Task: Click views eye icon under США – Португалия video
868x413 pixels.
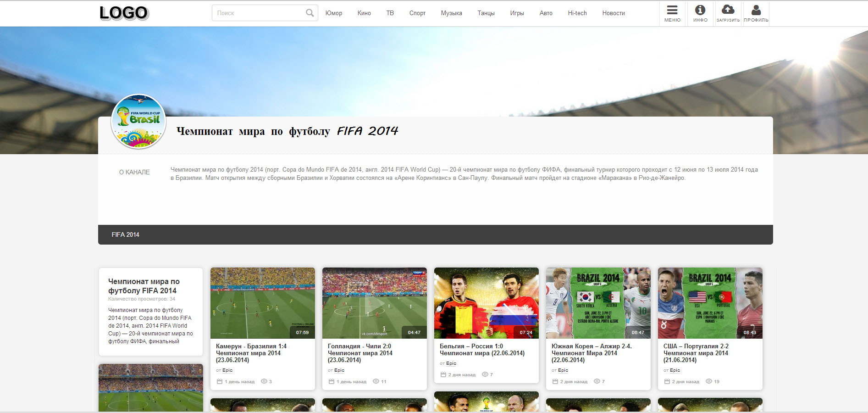Action: (x=709, y=381)
